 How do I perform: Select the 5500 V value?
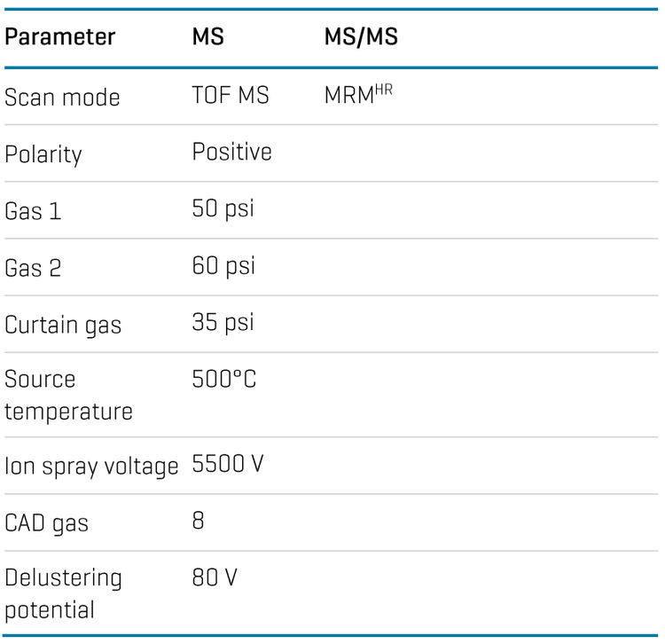(x=228, y=463)
